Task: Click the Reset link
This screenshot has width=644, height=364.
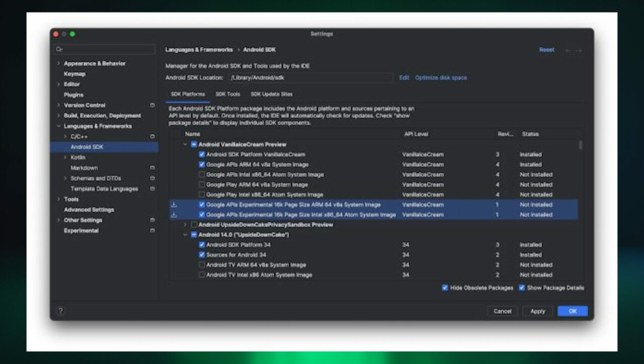Action: [x=546, y=50]
